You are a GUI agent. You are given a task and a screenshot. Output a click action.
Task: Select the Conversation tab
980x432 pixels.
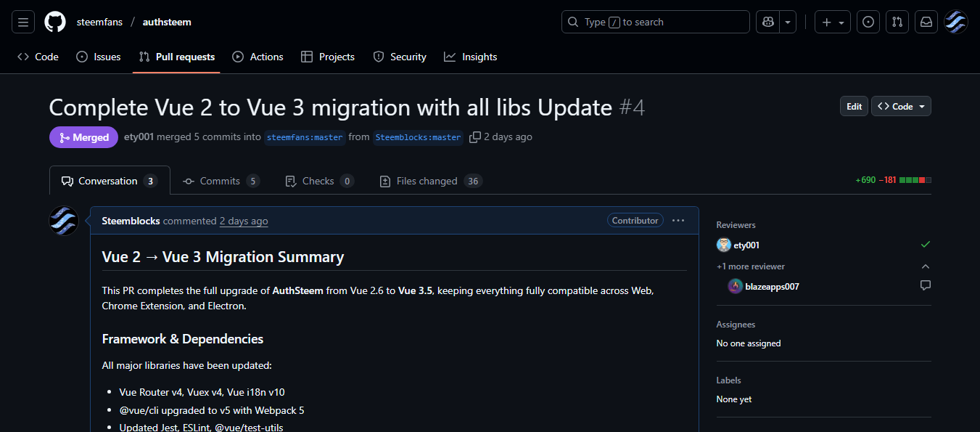pos(110,181)
